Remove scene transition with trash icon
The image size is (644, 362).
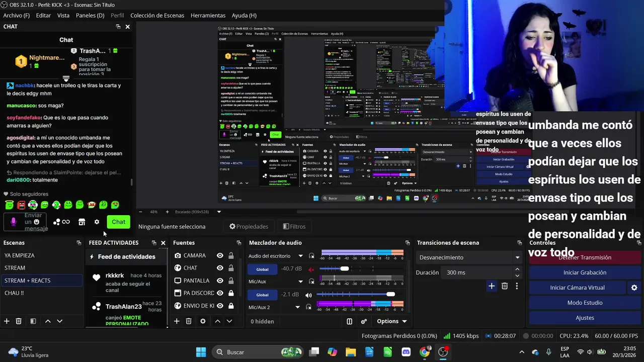pos(505,286)
